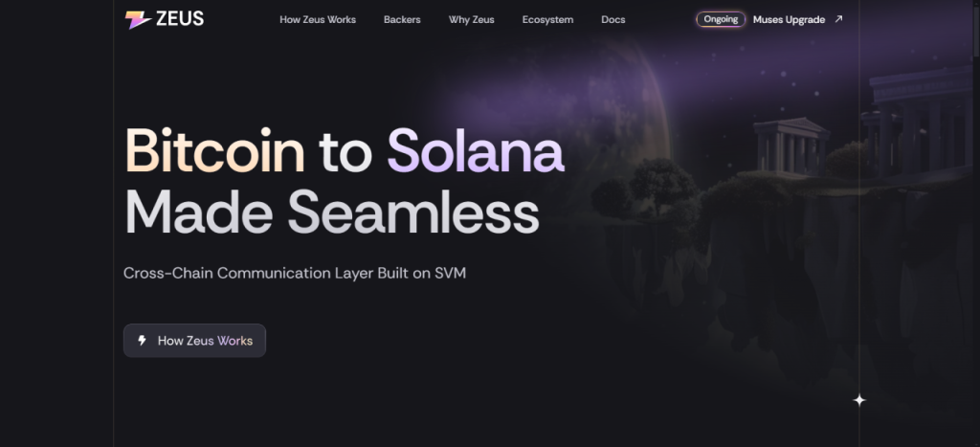Click the Zeus lightning bolt logo icon

coord(138,20)
